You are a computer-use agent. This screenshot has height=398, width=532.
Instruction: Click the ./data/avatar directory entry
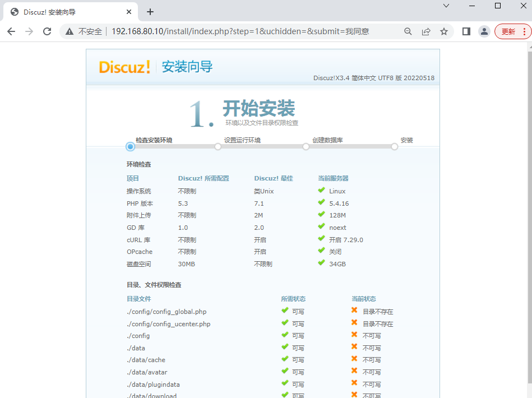147,372
